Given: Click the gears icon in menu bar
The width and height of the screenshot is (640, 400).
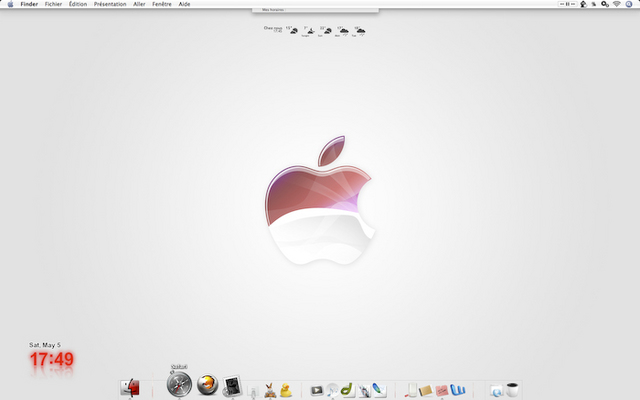Looking at the screenshot, I should [x=605, y=4].
